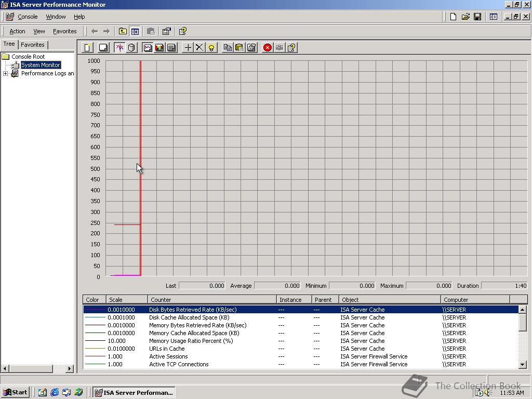
Task: Select URLs in Cache counter
Action: tap(301, 349)
